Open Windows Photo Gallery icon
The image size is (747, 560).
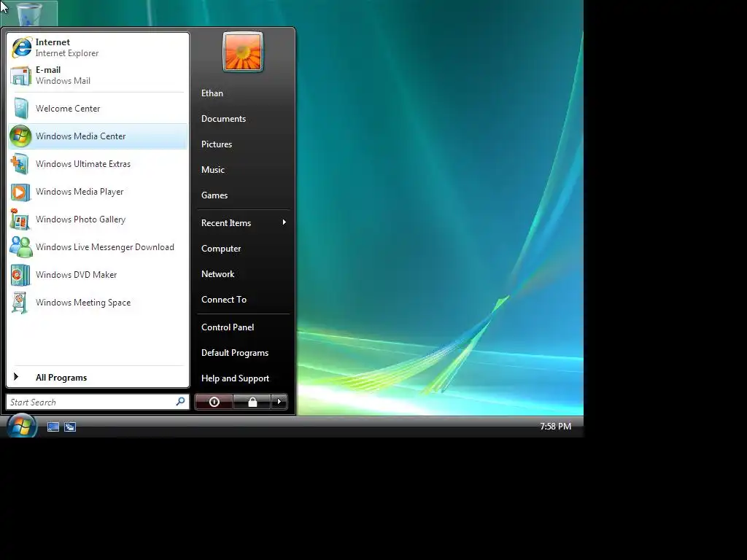click(x=20, y=219)
